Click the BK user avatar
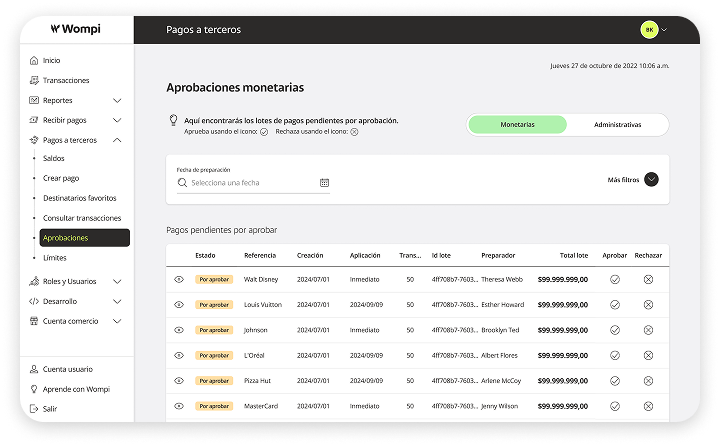720x446 pixels. (x=649, y=30)
